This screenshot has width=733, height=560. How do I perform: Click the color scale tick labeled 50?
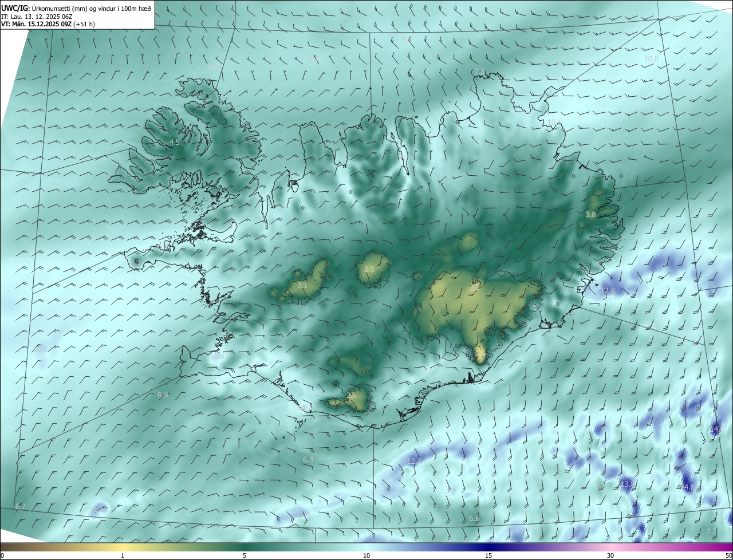(x=728, y=556)
